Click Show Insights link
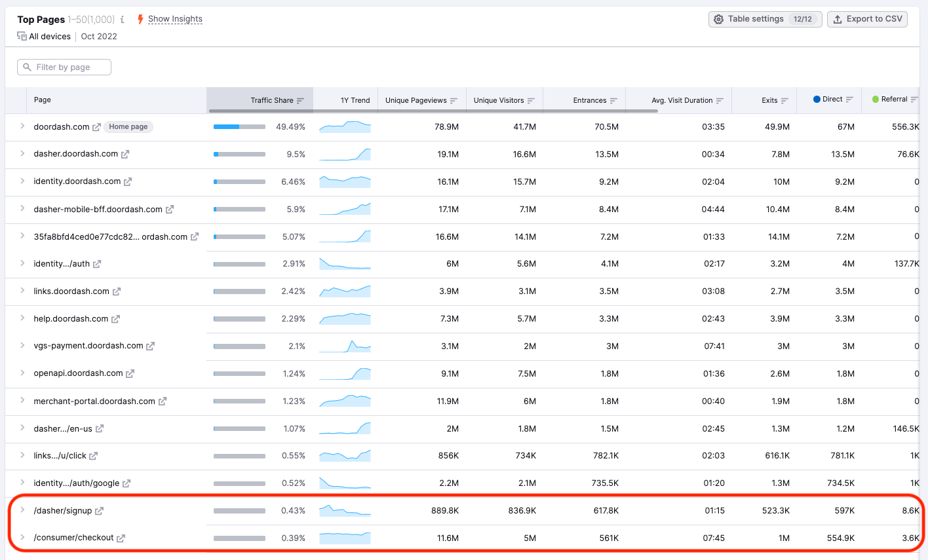 point(175,19)
